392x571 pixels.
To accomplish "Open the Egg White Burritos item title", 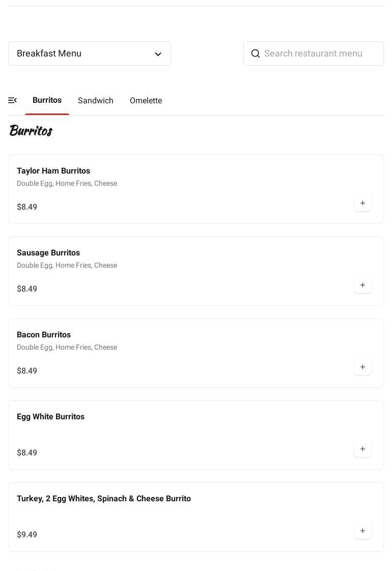I will pos(51,417).
